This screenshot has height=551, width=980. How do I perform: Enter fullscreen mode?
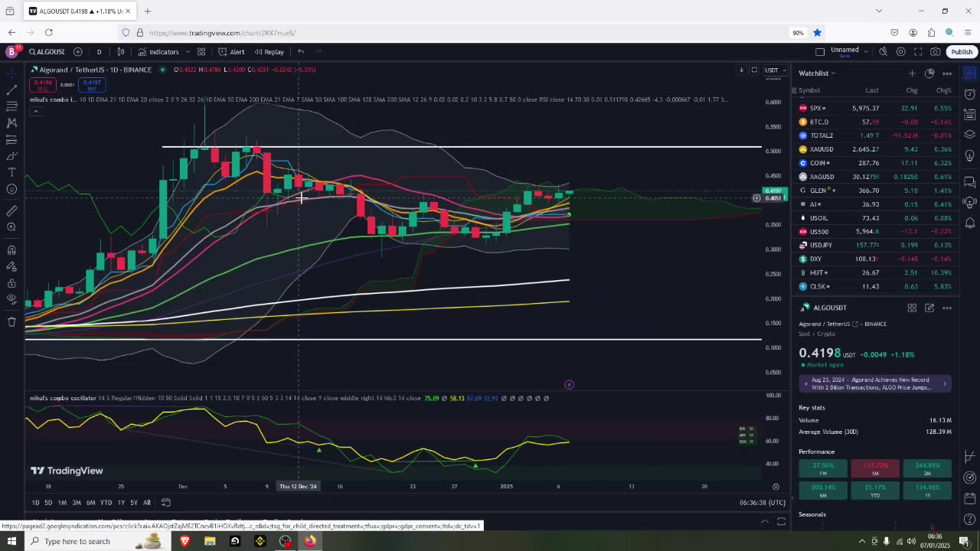[x=918, y=52]
